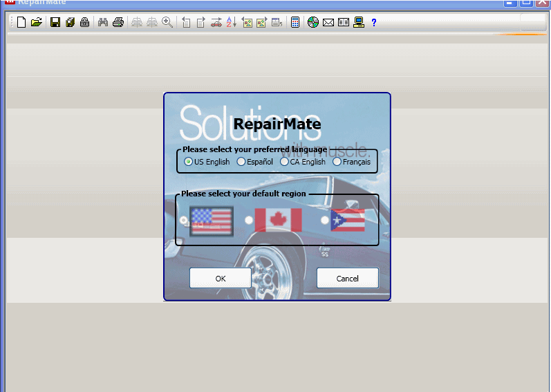Open search with the binoculars icon
Viewport: 551px width, 392px height.
(x=103, y=23)
